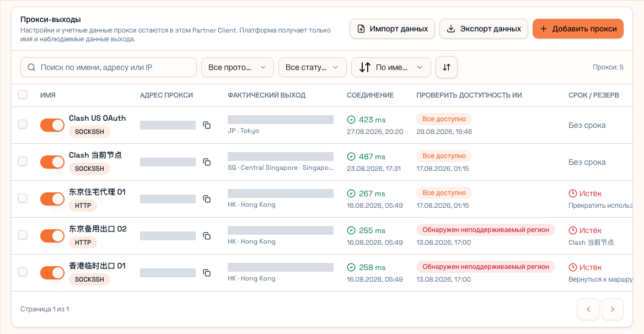Copy the Clash US OAuth proxy address
The width and height of the screenshot is (644, 334).
click(207, 125)
